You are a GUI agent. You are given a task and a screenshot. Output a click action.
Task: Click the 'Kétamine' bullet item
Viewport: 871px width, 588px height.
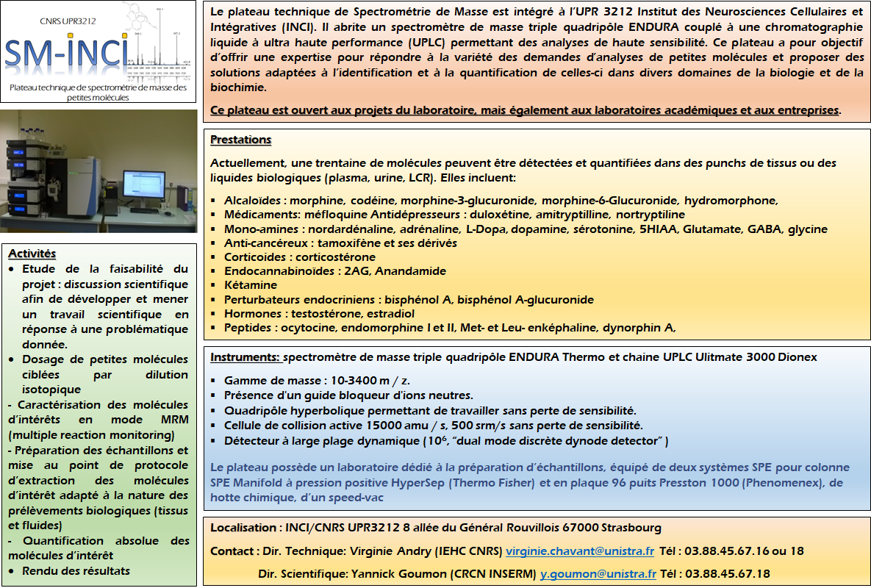(x=251, y=285)
